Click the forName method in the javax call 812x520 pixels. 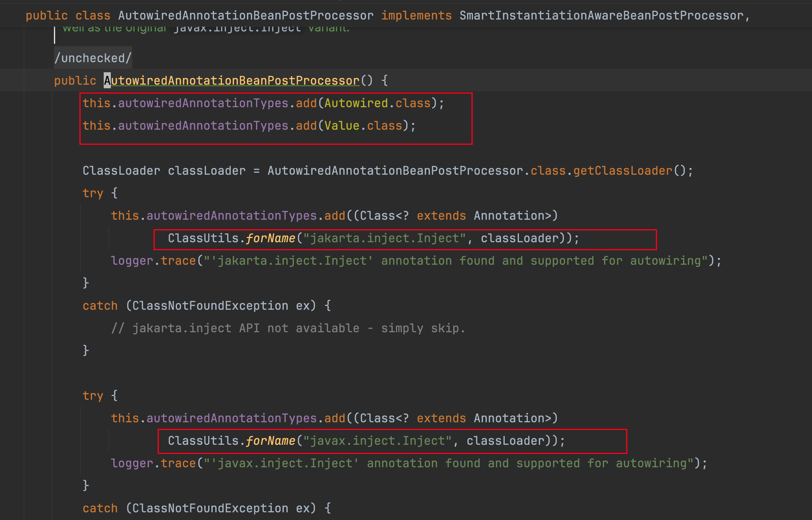(x=271, y=441)
